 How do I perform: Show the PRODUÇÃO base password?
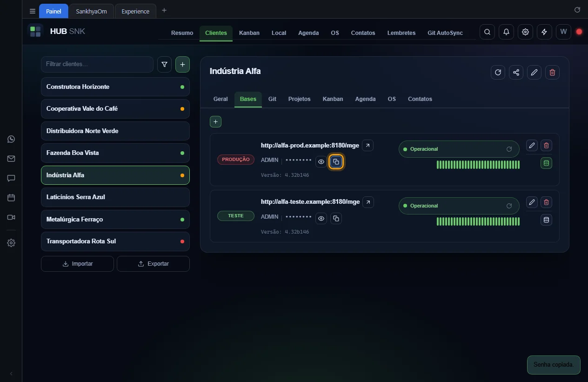tap(321, 162)
